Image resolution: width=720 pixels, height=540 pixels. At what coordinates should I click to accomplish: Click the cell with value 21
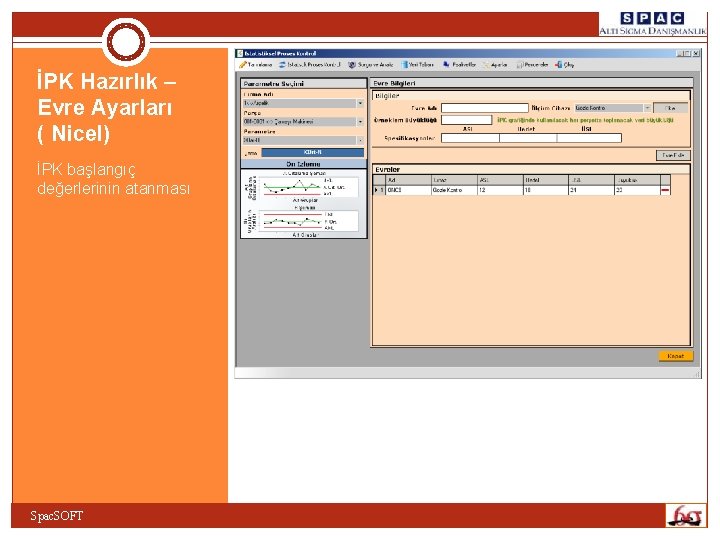591,190
